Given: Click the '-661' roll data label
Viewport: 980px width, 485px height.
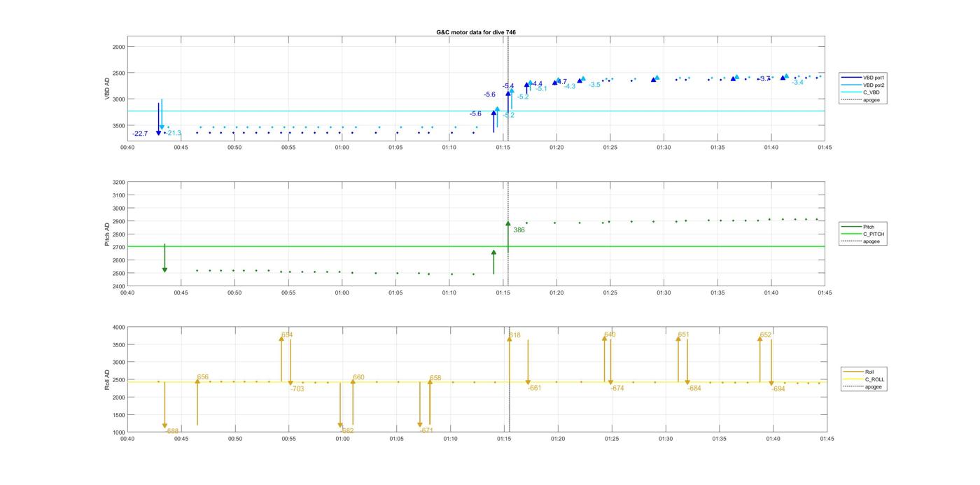Looking at the screenshot, I should (x=535, y=388).
